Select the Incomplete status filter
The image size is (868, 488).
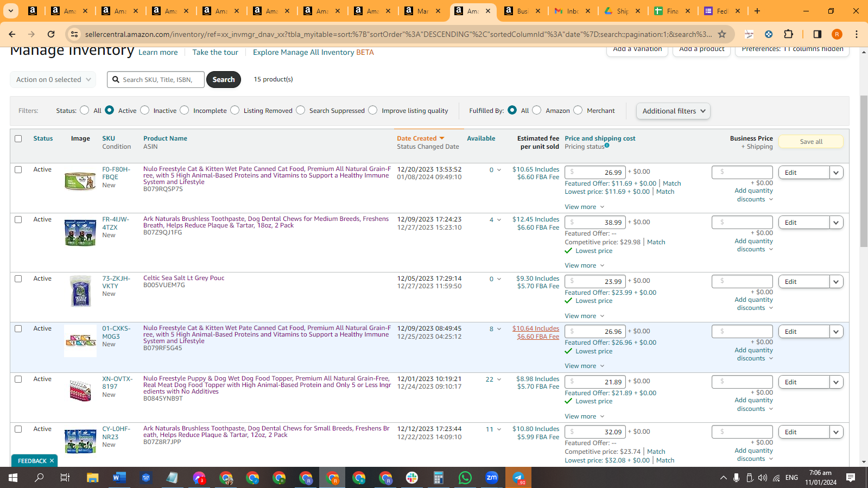point(185,110)
